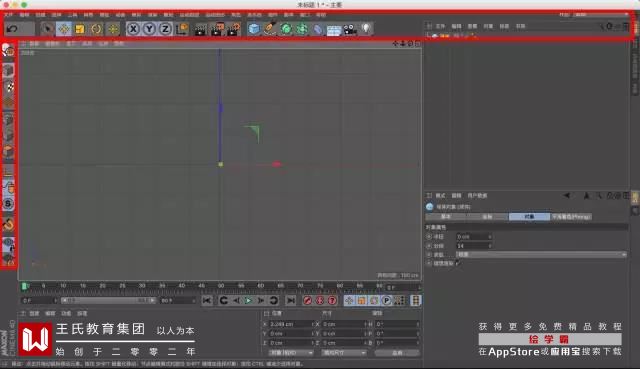Open attribute manager Mode menu

point(440,196)
